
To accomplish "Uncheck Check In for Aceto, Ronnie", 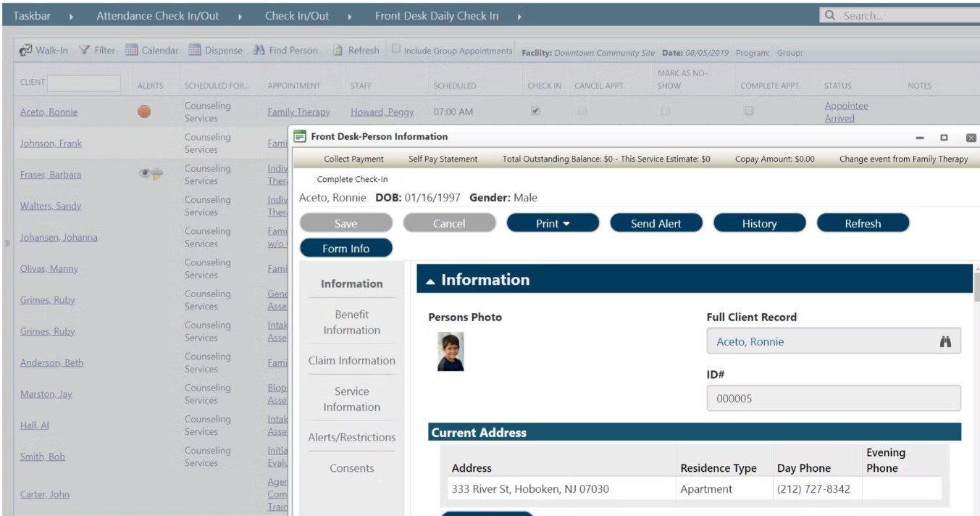I will 535,112.
